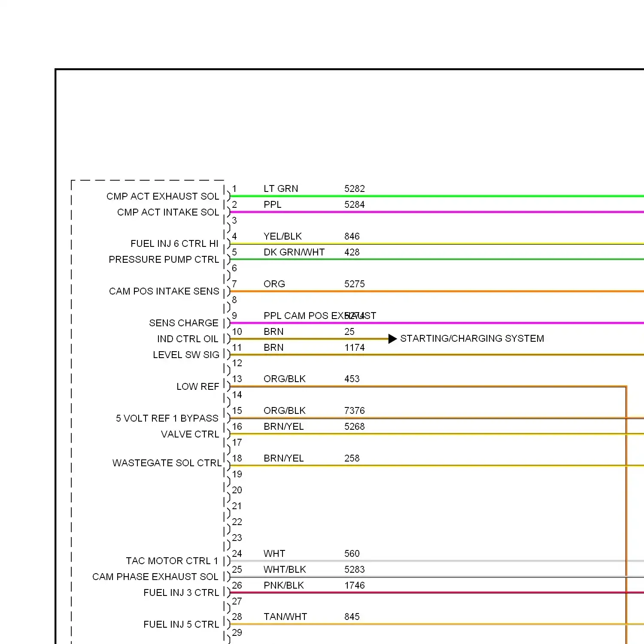Click connector pin number 27
The height and width of the screenshot is (644, 644).
point(237,601)
